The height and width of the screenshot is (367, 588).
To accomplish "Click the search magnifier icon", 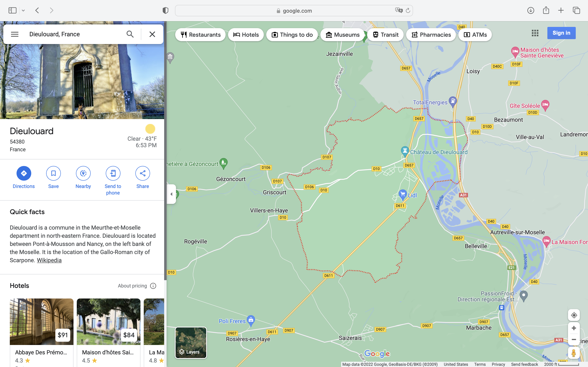I will pos(130,34).
